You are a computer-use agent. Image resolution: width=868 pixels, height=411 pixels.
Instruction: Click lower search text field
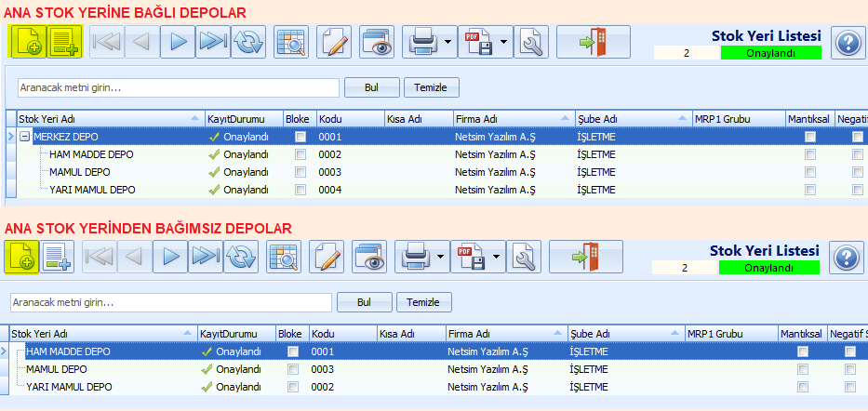[171, 302]
